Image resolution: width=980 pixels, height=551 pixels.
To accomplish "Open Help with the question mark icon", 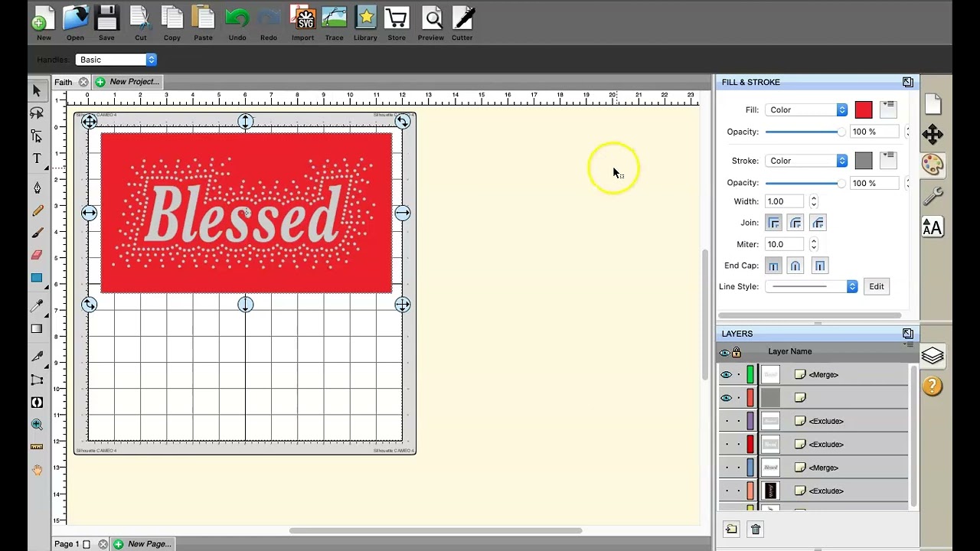I will [x=932, y=386].
